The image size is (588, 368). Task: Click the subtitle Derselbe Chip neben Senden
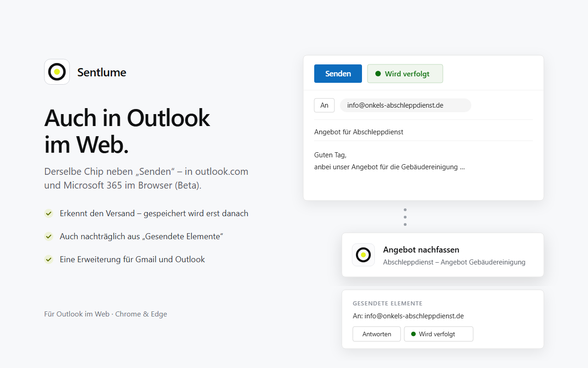click(146, 178)
